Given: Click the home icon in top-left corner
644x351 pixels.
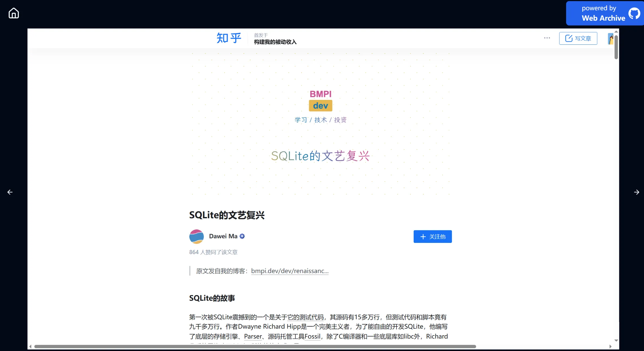Looking at the screenshot, I should tap(13, 13).
